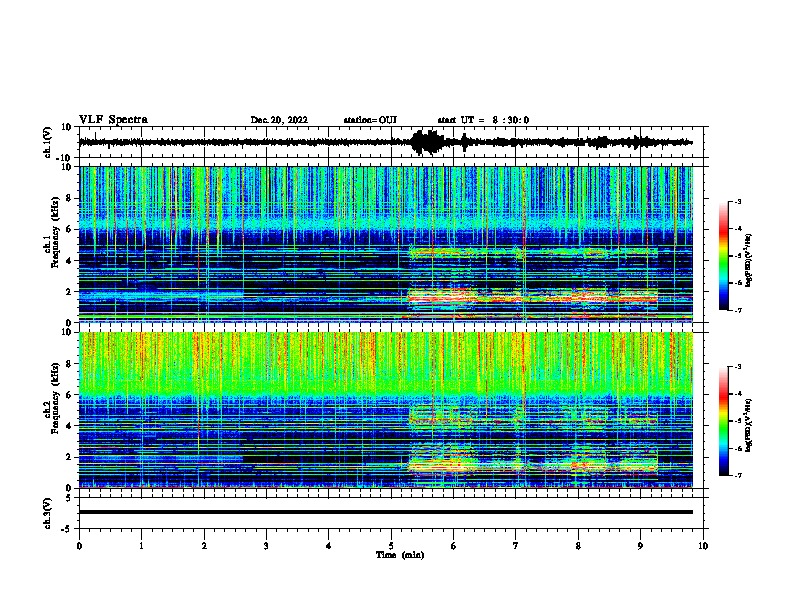This screenshot has height=612, width=792.
Task: Click the "station=OUI" label
Action: pyautogui.click(x=370, y=120)
